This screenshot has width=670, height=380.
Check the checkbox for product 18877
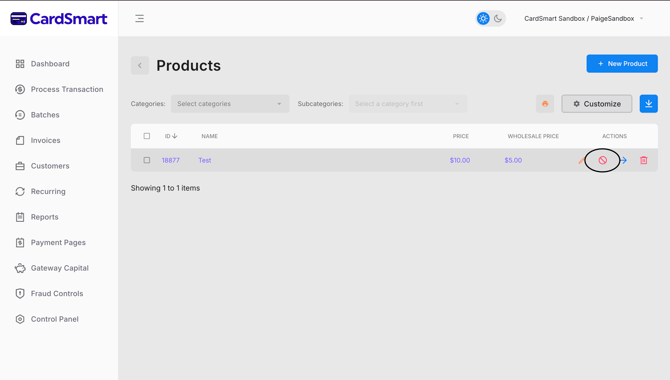click(x=147, y=160)
